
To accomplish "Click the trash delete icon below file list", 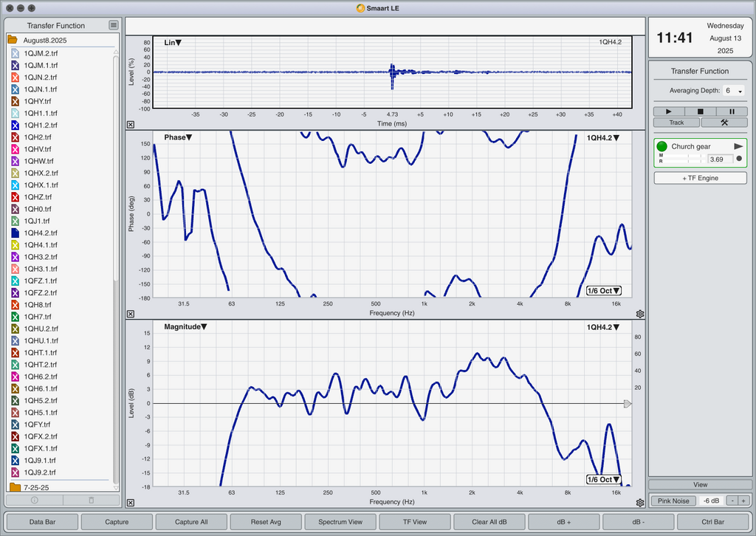I will click(x=91, y=501).
